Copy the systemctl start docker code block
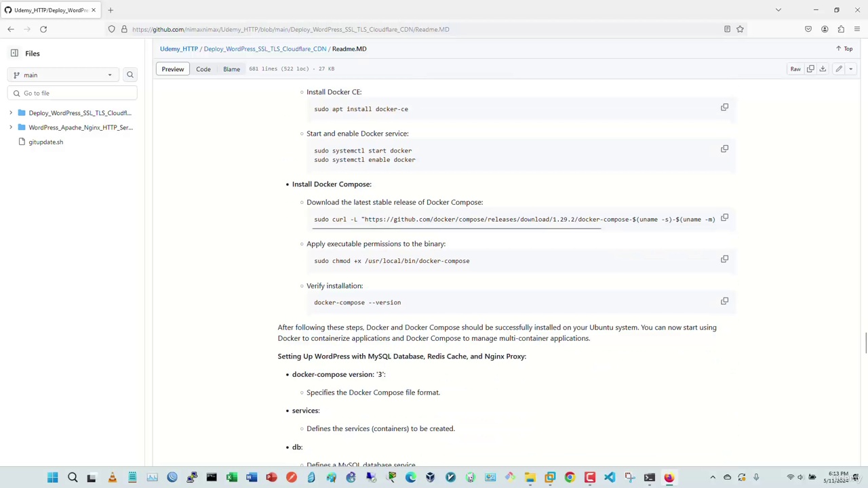 [724, 148]
